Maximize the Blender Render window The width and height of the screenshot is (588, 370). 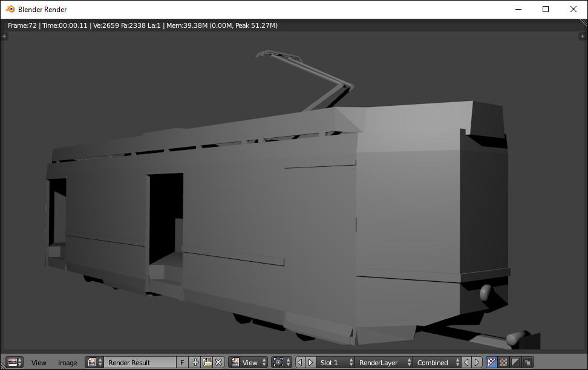pos(546,10)
